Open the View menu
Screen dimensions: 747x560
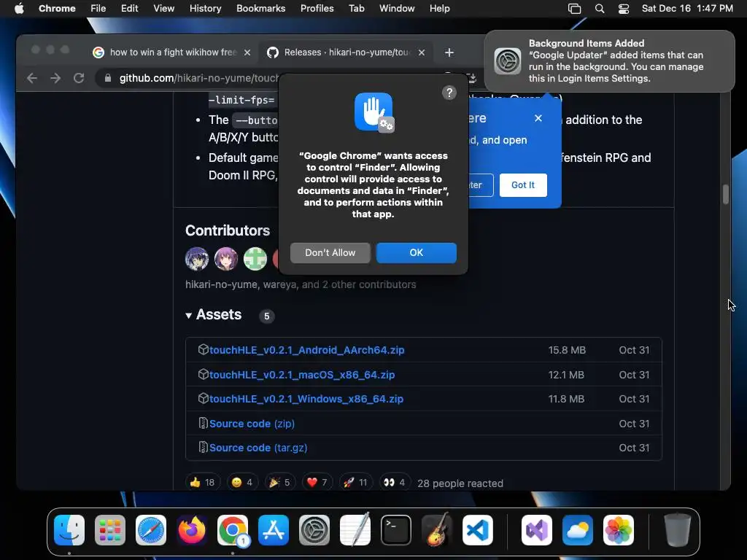click(x=164, y=9)
